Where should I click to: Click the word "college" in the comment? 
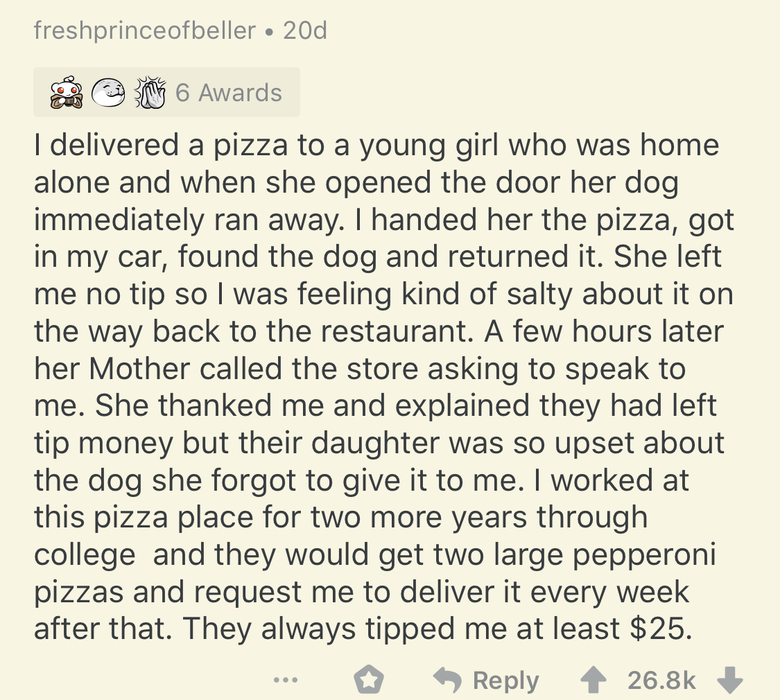pyautogui.click(x=85, y=554)
